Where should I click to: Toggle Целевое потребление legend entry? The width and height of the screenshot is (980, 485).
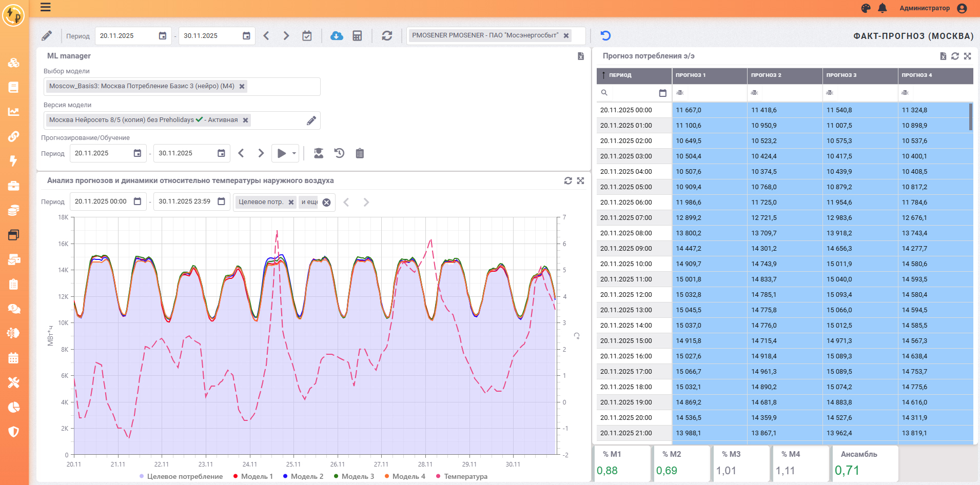pyautogui.click(x=181, y=476)
